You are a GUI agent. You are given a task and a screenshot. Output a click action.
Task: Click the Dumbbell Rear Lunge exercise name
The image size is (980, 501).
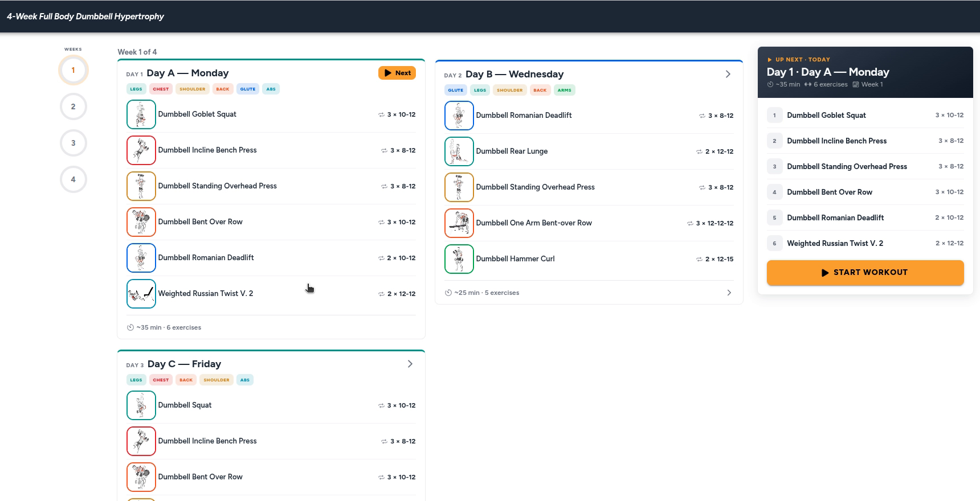(512, 151)
